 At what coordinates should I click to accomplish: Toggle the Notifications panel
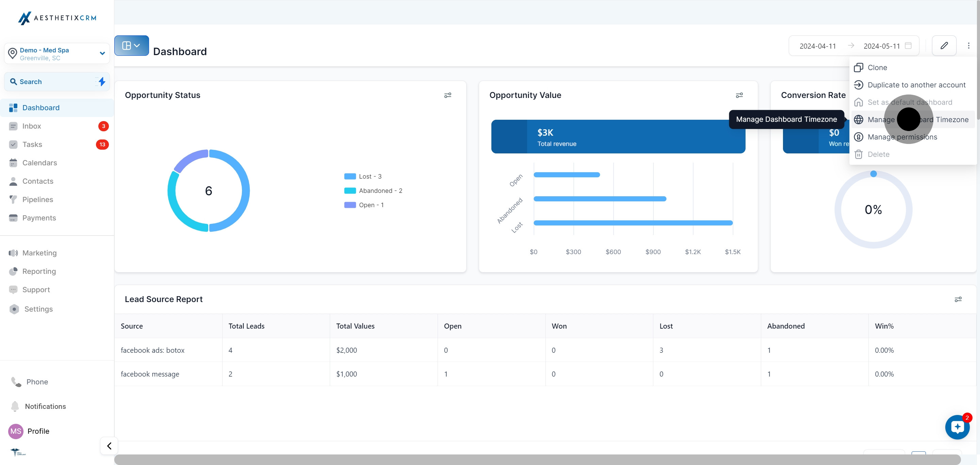[45, 406]
